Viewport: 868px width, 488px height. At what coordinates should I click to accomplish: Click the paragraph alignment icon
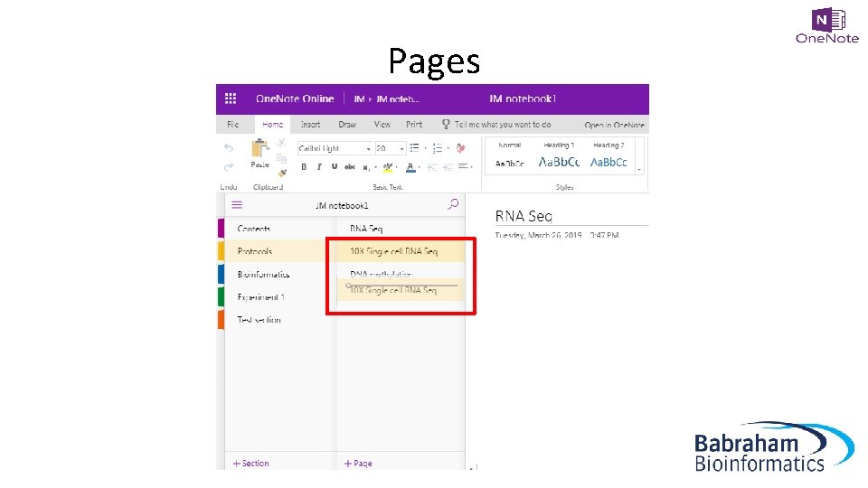463,166
